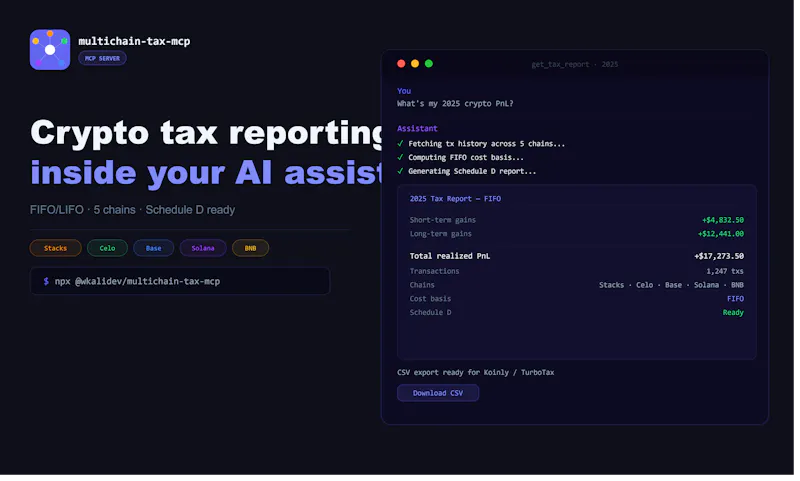800x481 pixels.
Task: Click the dollar prompt symbol in the command field
Action: click(46, 283)
